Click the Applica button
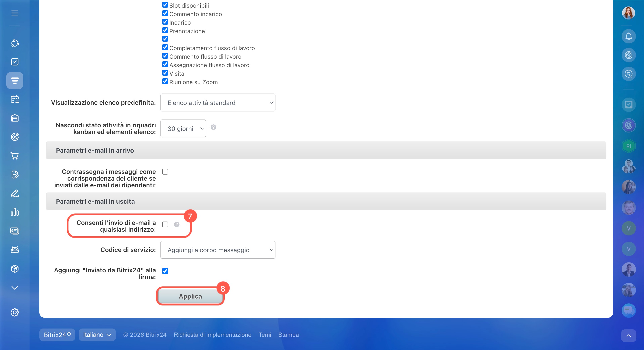Image resolution: width=644 pixels, height=350 pixels. coord(190,296)
